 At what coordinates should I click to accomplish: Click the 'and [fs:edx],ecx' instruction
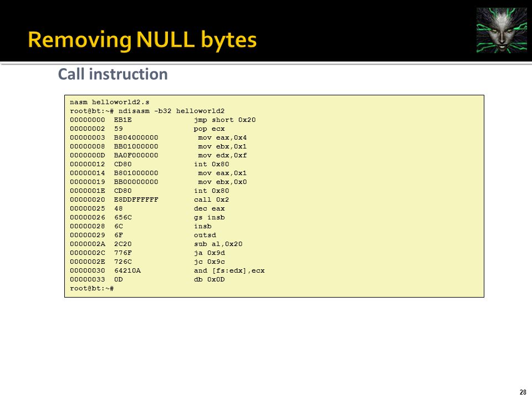click(x=229, y=270)
